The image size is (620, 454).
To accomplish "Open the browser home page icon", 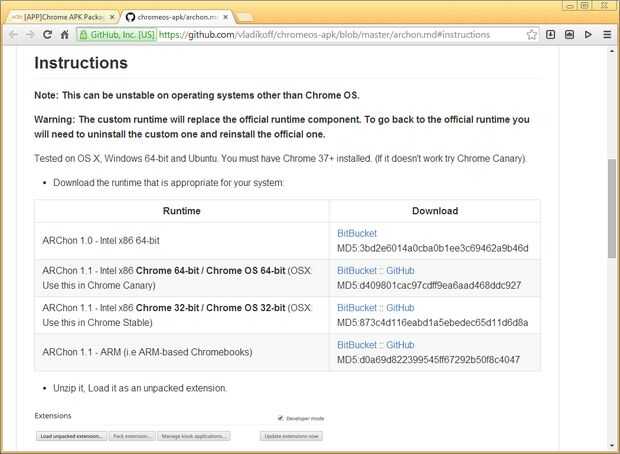I will [x=65, y=35].
